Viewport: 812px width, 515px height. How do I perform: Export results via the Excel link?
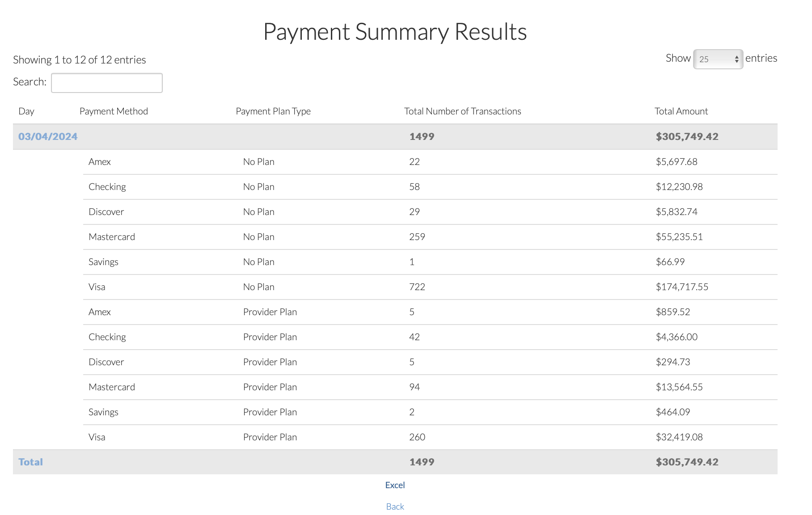(395, 485)
